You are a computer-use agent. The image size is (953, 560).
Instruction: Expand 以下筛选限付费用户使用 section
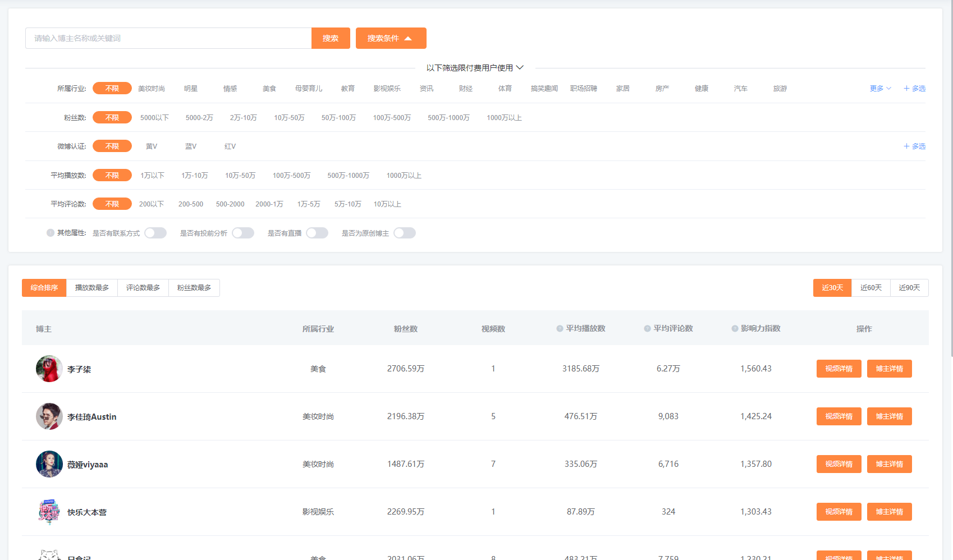475,68
